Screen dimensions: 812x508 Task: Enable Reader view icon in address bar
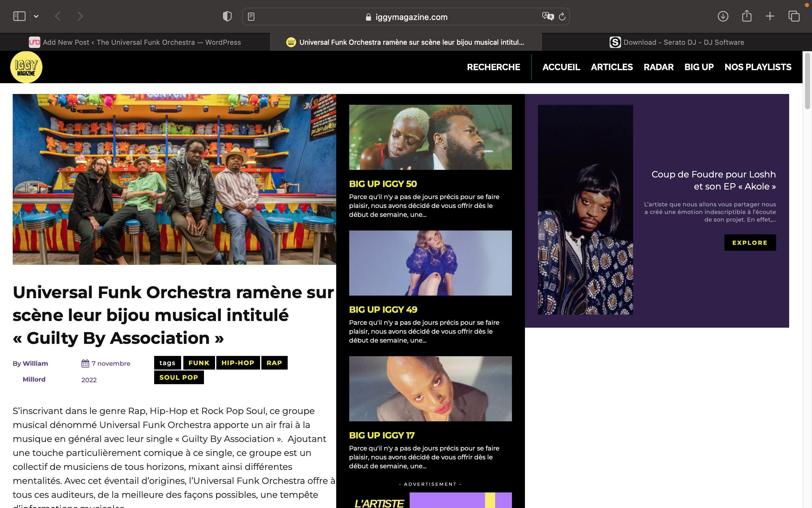point(251,17)
